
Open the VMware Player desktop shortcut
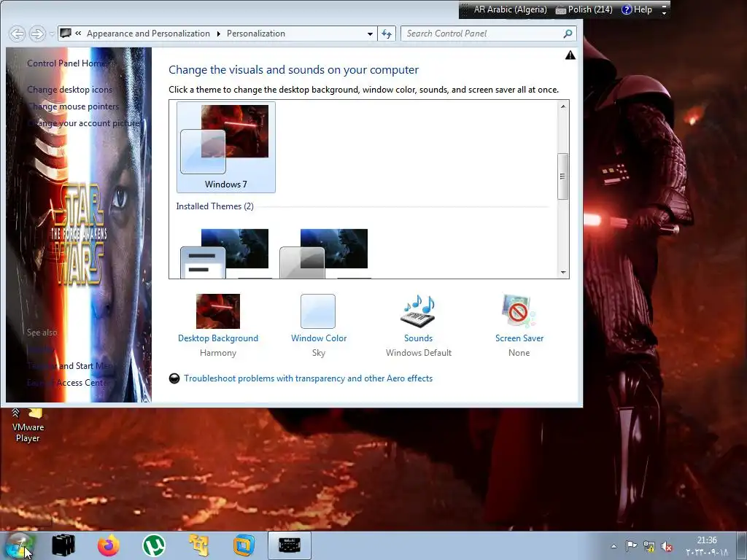pos(28,426)
